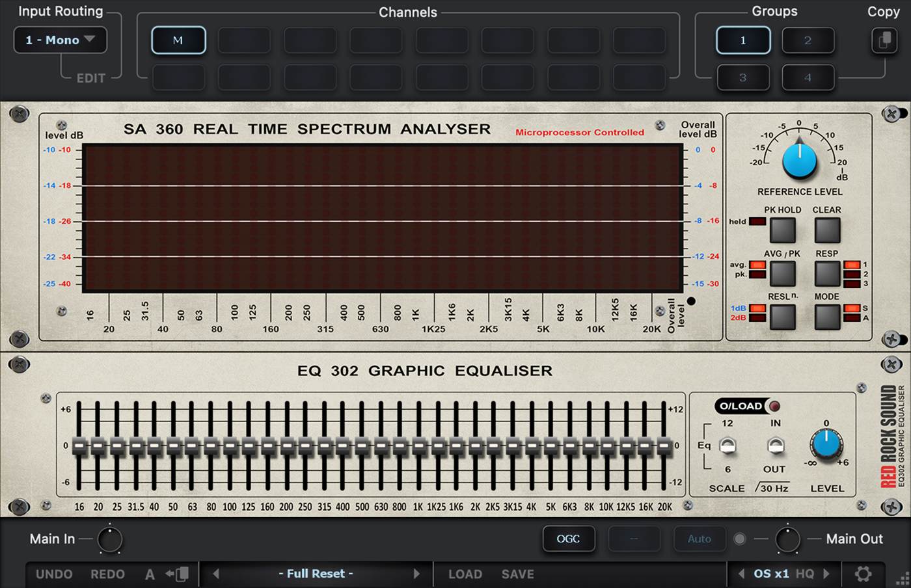Viewport: 911px width, 588px height.
Task: Click the LOAD button
Action: (x=465, y=574)
